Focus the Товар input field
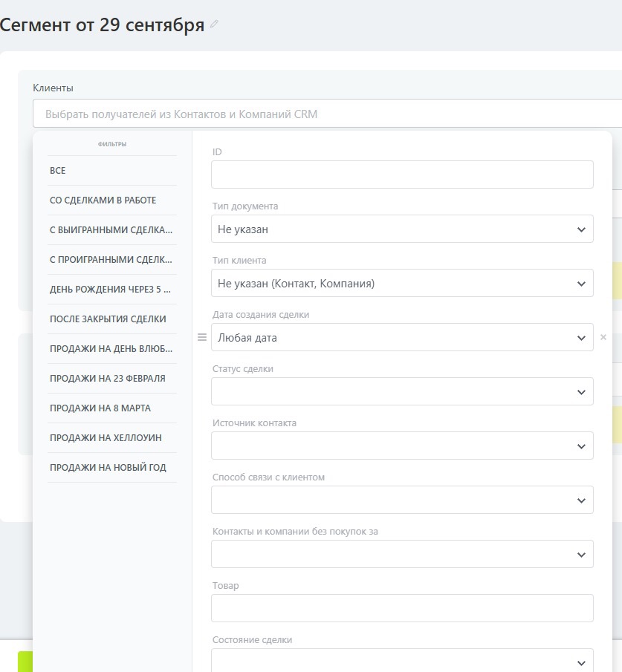Screen dimensions: 622x672 pos(402,609)
